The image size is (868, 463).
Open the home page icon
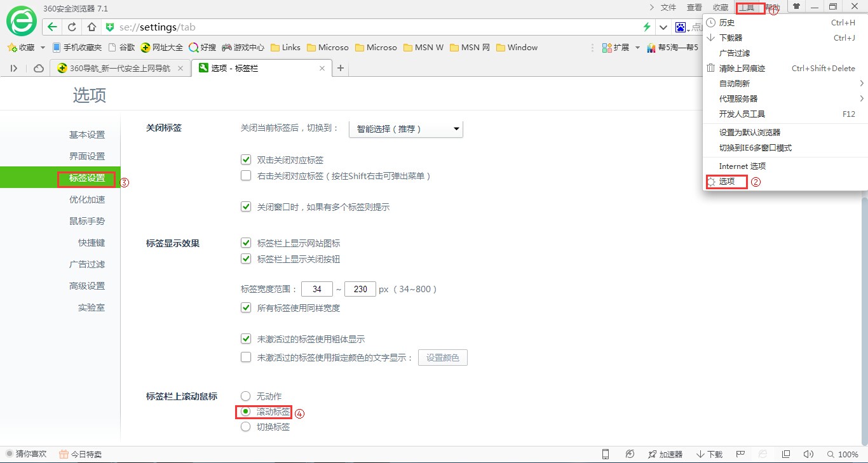pyautogui.click(x=92, y=27)
